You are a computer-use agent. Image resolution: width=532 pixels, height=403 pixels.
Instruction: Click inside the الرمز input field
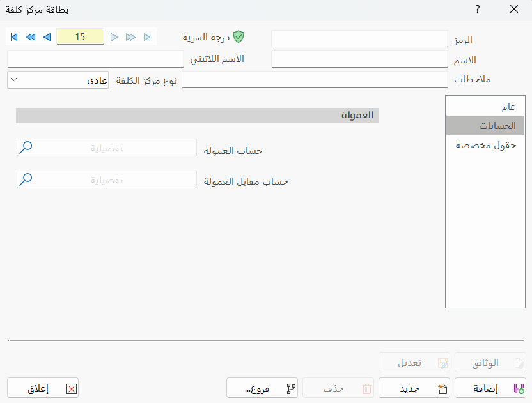(x=358, y=39)
